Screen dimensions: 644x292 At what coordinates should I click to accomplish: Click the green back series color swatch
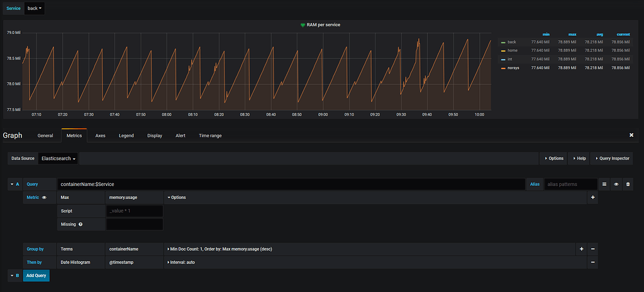click(502, 42)
